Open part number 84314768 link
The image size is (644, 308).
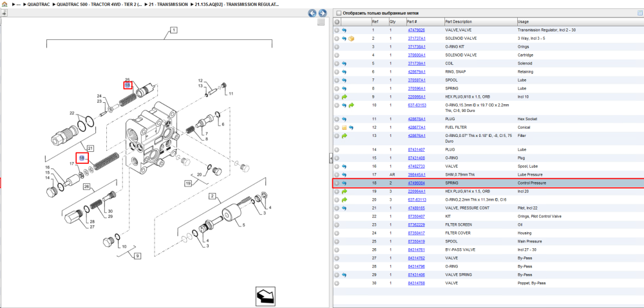[416, 284]
